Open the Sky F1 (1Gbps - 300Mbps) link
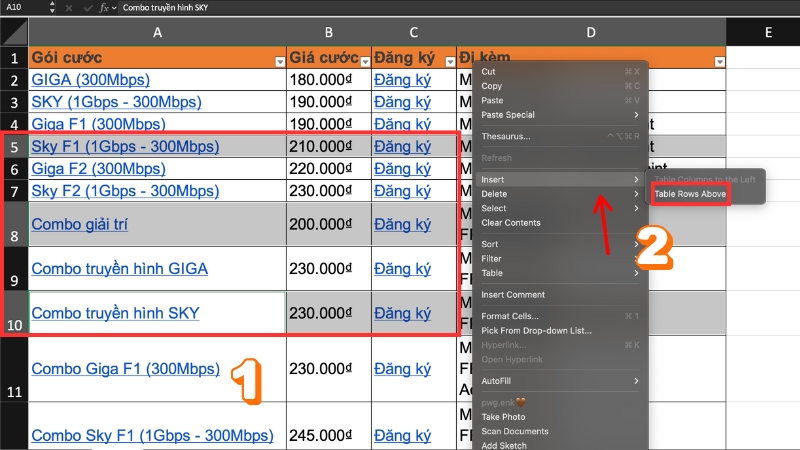Screen dimensions: 800x450 click(x=125, y=146)
